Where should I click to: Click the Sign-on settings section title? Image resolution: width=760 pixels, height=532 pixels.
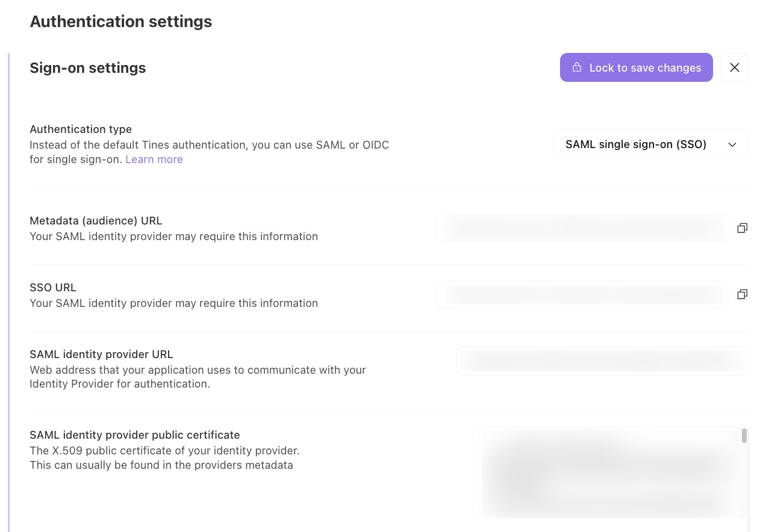pos(88,68)
